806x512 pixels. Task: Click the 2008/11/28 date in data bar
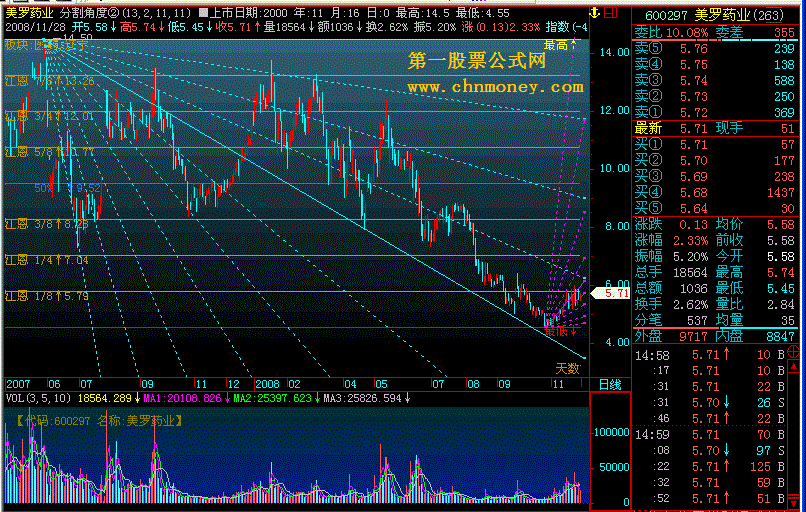click(x=36, y=27)
